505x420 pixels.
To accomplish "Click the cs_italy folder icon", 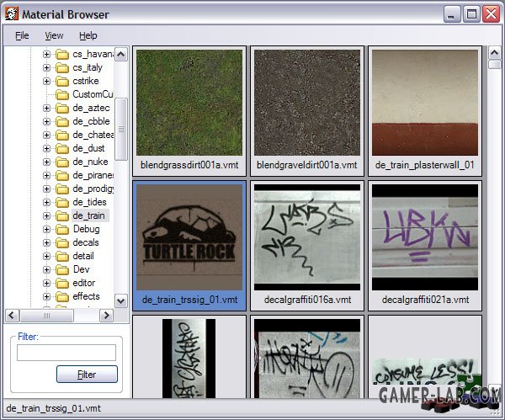I will tap(62, 68).
